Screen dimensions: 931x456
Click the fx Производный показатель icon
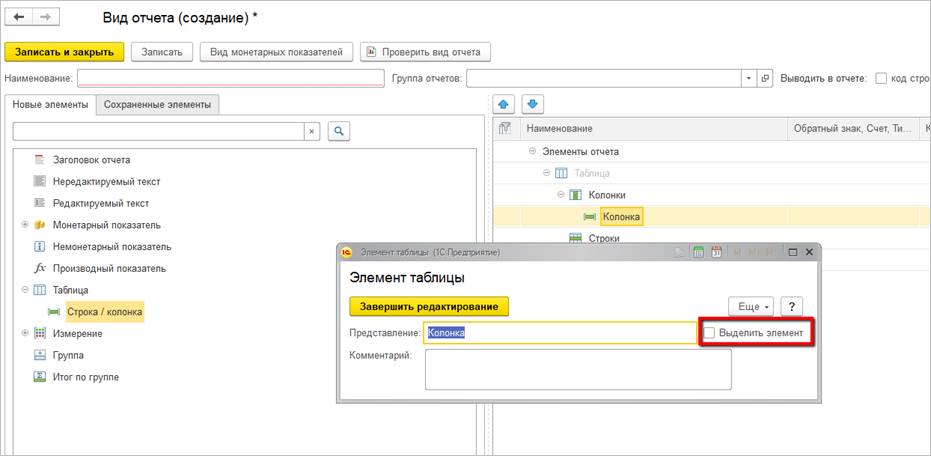40,268
